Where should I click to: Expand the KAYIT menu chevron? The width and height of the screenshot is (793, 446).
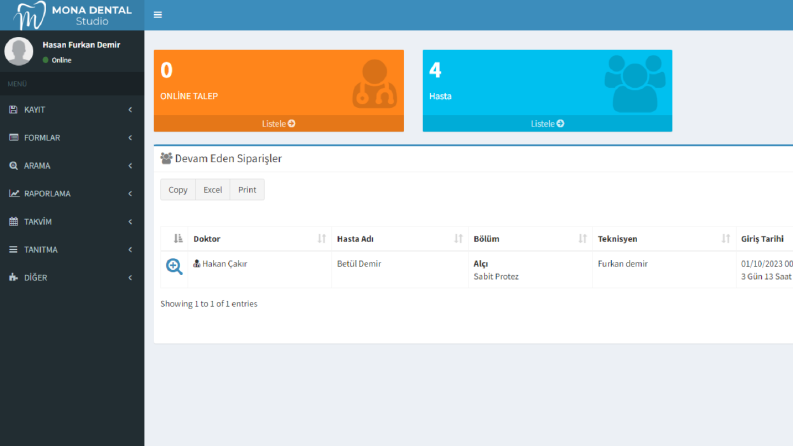[130, 110]
